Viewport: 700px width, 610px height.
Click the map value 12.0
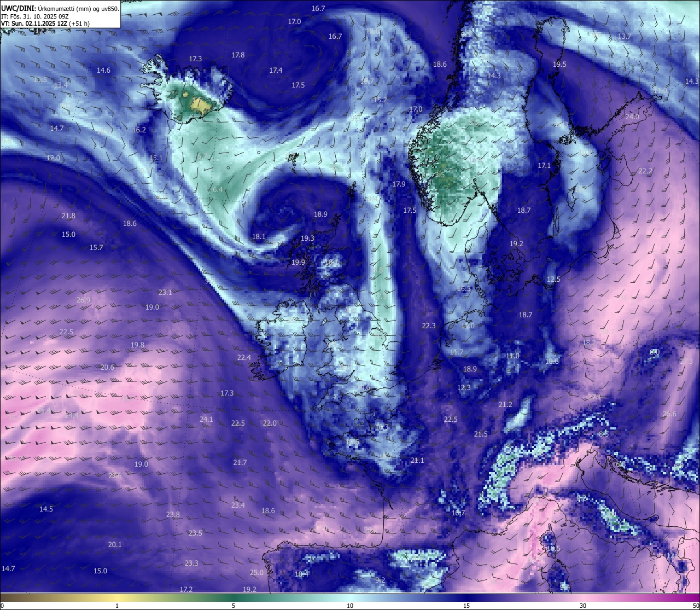(x=53, y=158)
